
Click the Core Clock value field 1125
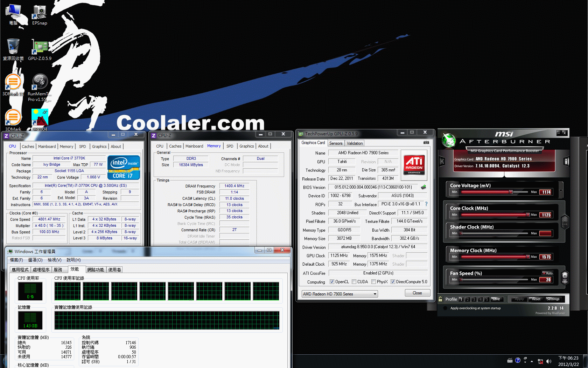546,215
